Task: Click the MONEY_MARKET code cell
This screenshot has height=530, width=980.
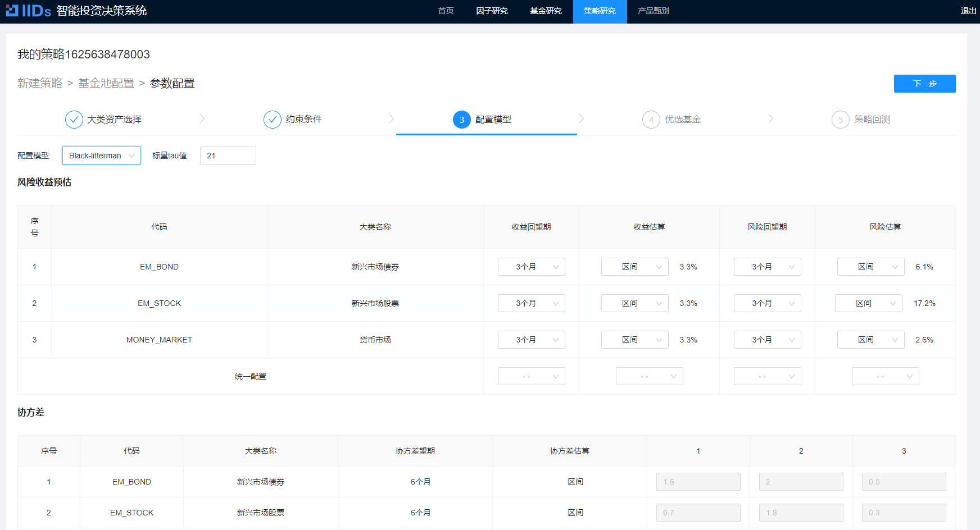Action: (x=160, y=340)
